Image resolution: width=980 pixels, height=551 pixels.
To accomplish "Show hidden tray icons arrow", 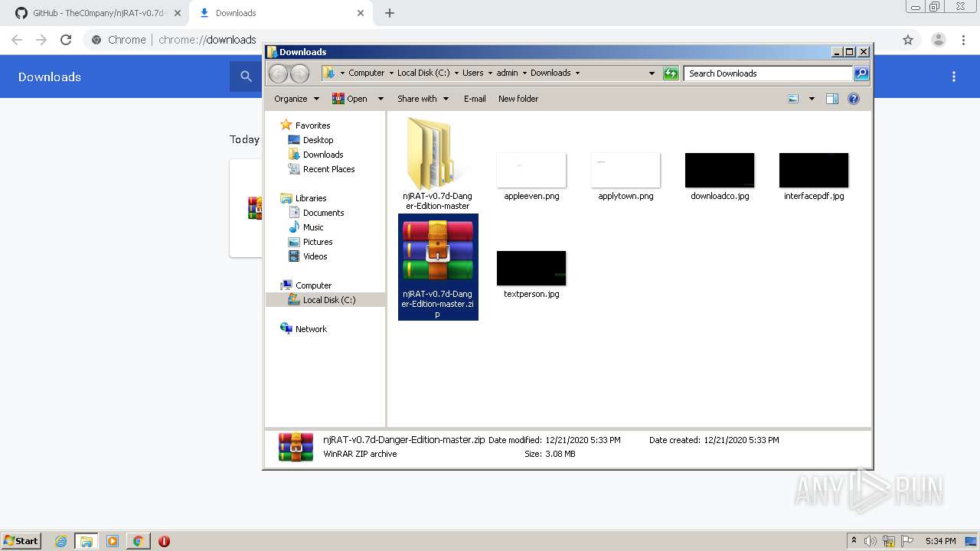I will coord(854,541).
